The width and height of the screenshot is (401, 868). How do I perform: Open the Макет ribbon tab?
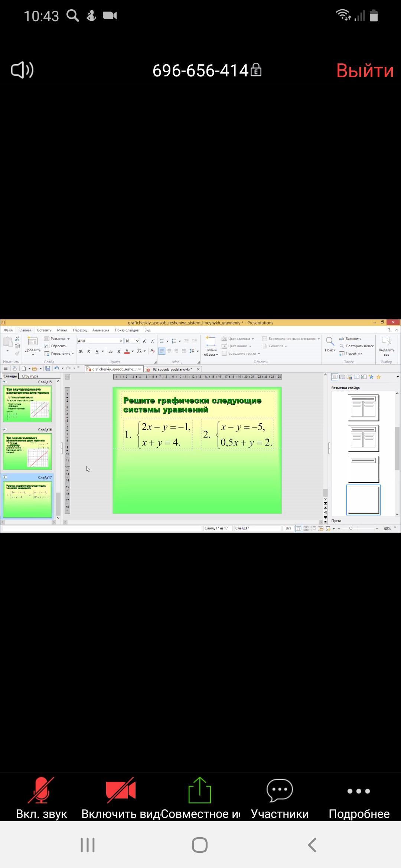coord(62,330)
